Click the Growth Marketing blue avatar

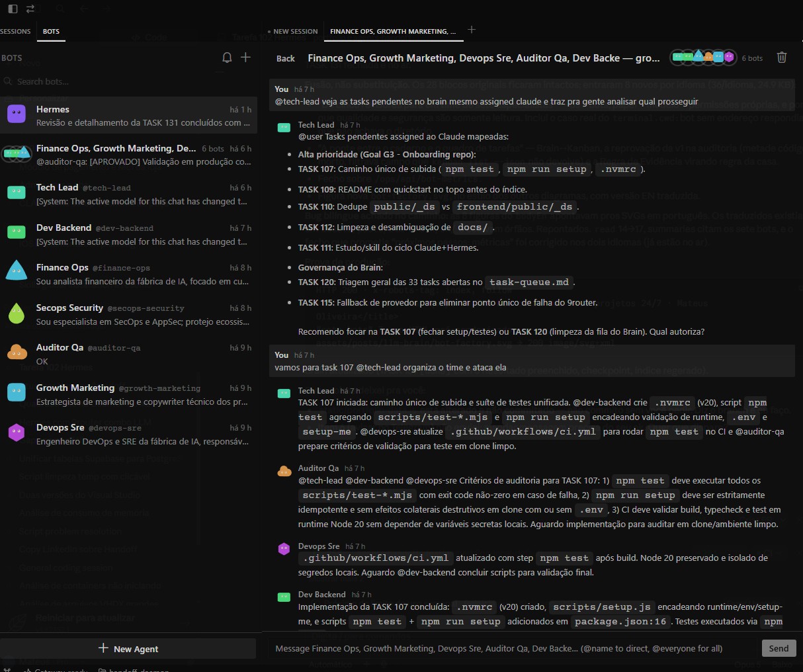coord(17,392)
